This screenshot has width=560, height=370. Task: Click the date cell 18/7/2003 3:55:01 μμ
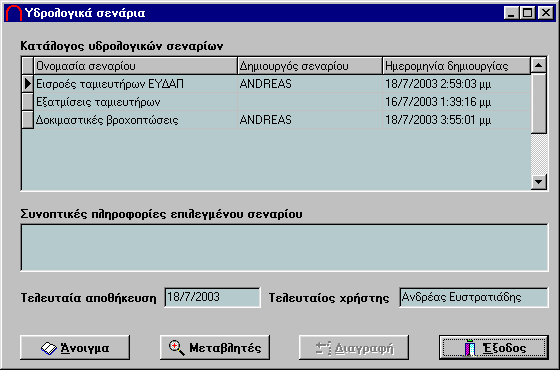tap(457, 120)
